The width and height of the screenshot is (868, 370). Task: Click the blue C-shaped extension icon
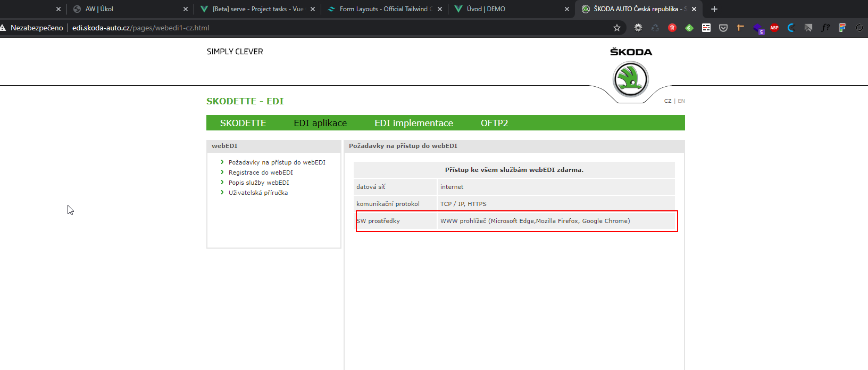[791, 28]
